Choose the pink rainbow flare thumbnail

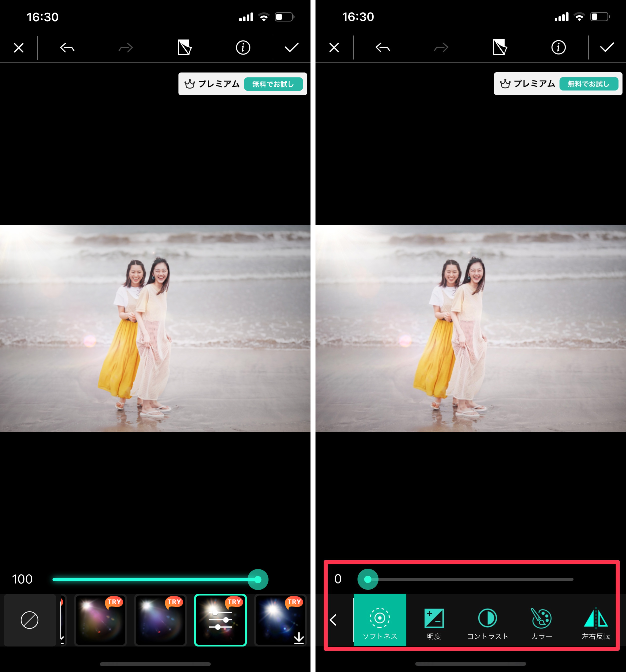[x=100, y=620]
